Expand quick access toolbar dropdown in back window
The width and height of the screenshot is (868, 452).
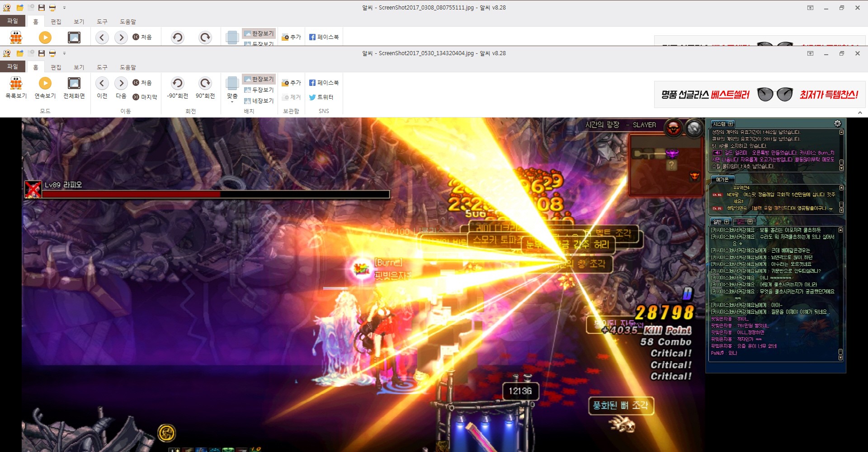point(64,8)
